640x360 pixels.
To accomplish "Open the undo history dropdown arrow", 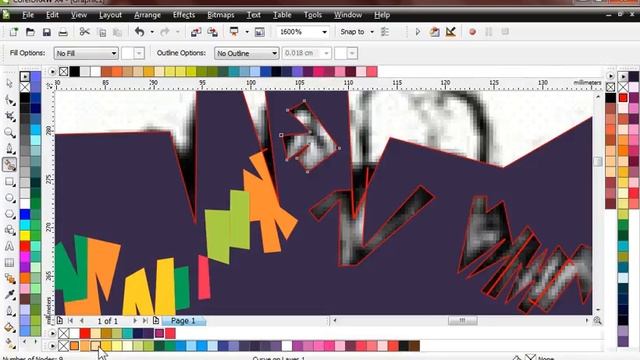I will coord(152,32).
